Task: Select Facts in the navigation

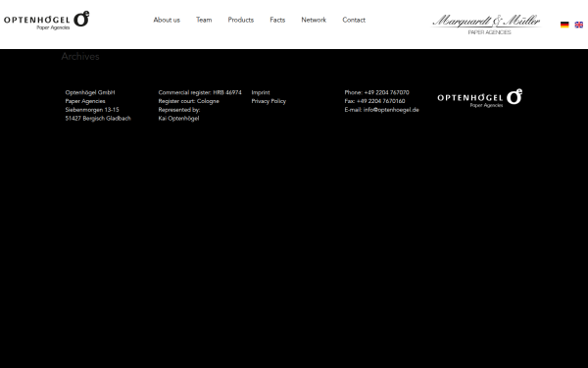Action: (x=277, y=20)
